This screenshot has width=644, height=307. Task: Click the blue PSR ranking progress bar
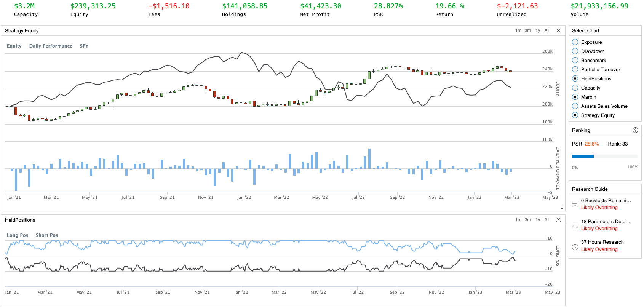click(583, 157)
